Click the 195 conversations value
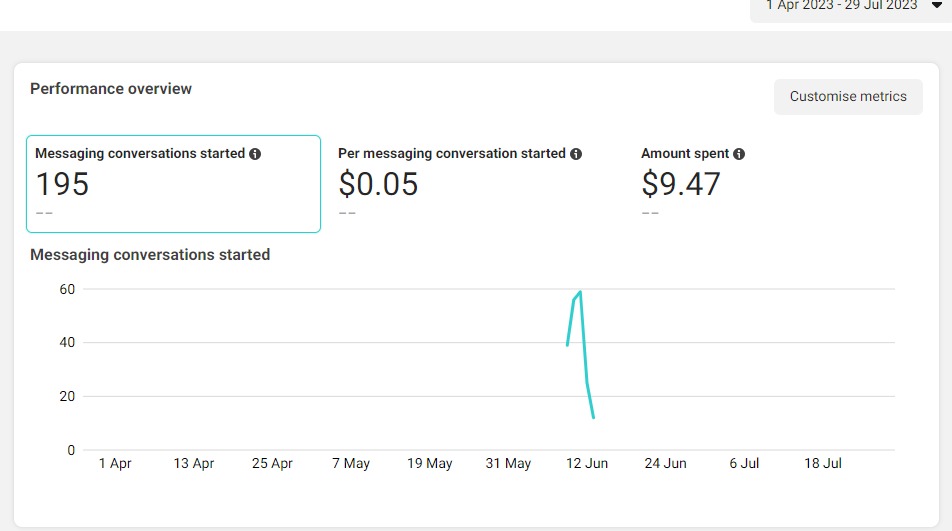Image resolution: width=952 pixels, height=531 pixels. click(63, 184)
